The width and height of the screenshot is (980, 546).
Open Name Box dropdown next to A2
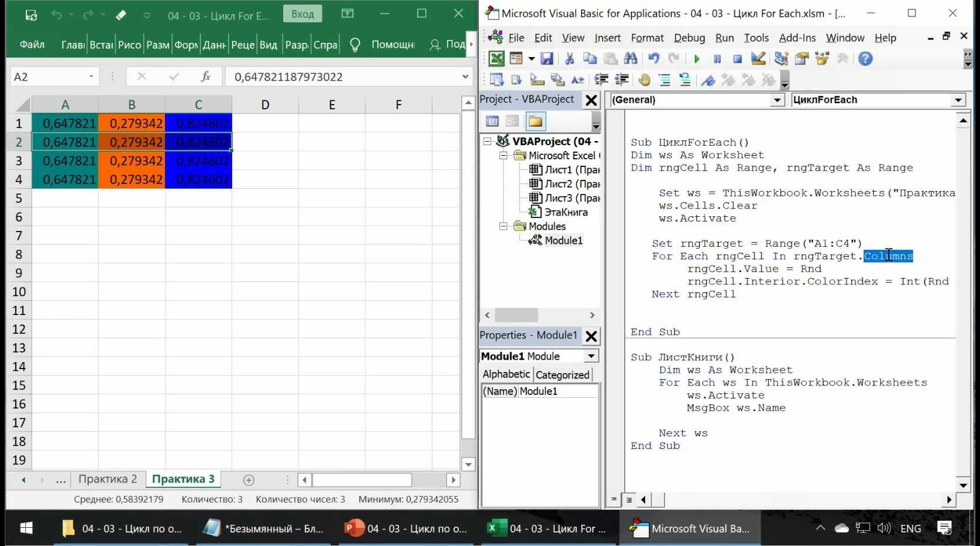point(91,76)
